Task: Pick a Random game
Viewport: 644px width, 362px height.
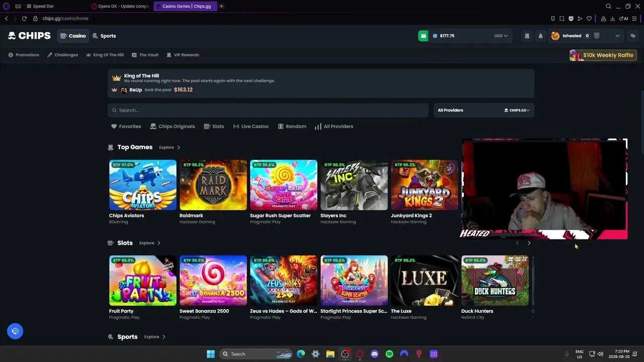Action: click(x=292, y=126)
